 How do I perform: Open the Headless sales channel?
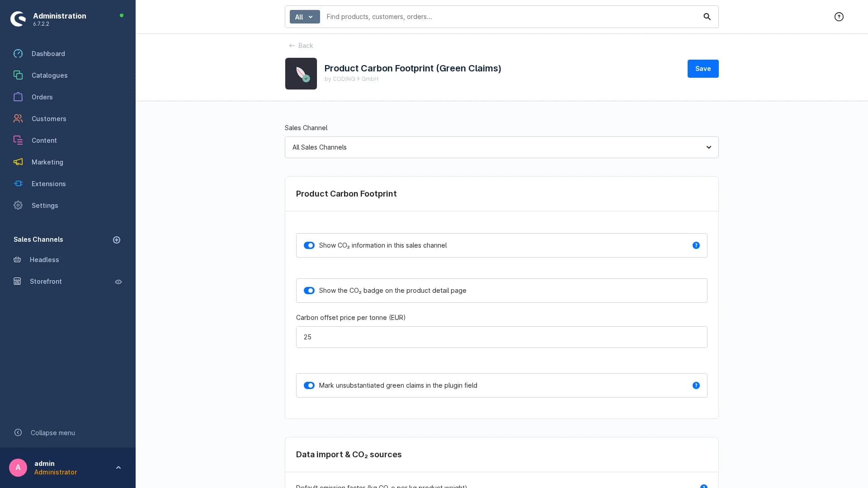point(44,260)
